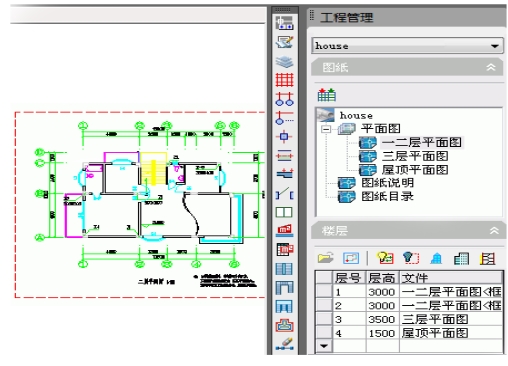Image resolution: width=508 pixels, height=366 pixels.
Task: Click the 3500 floor height cell
Action: pos(382,320)
